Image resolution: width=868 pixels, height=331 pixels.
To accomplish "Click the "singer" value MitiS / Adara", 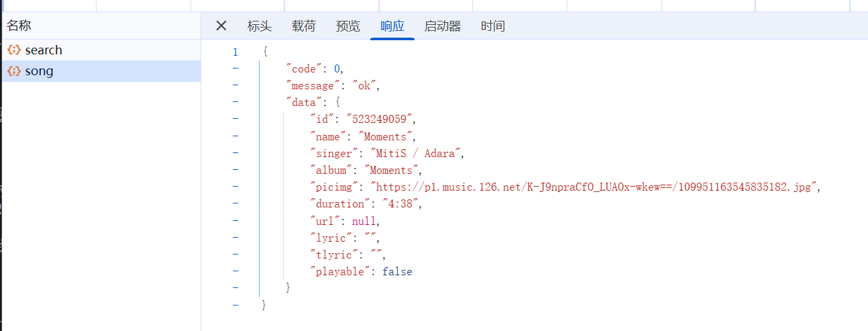I will click(416, 153).
